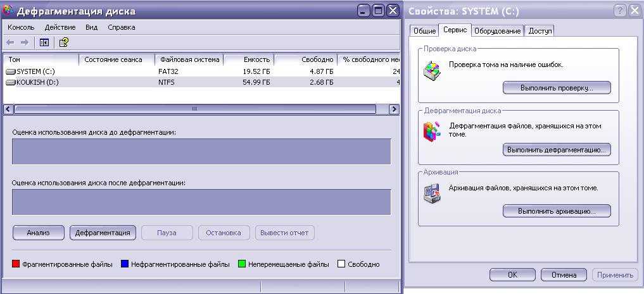This screenshot has height=294, width=644.
Task: Sort by the % свободного места column header
Action: (369, 60)
